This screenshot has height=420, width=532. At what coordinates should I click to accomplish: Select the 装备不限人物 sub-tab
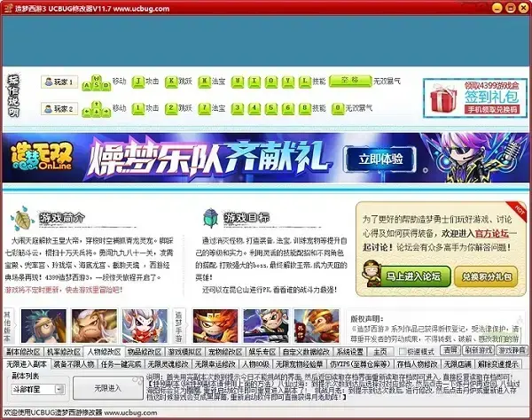click(x=74, y=364)
